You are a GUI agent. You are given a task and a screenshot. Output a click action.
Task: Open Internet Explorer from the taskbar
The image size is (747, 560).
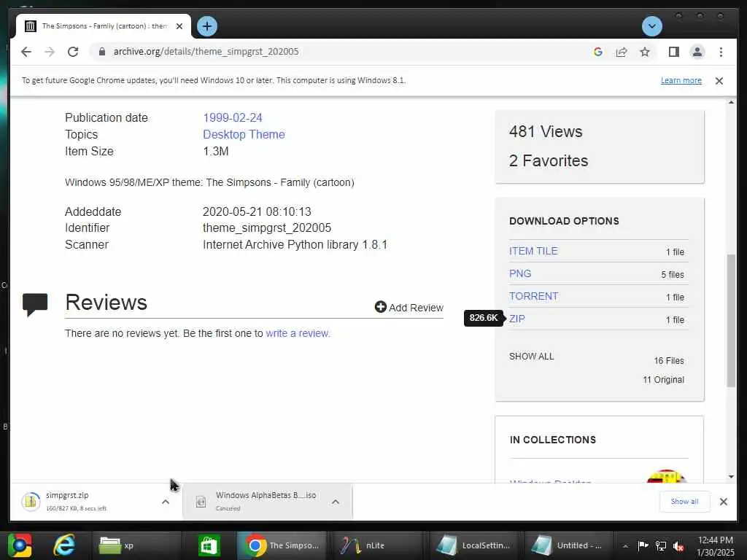[x=64, y=545]
